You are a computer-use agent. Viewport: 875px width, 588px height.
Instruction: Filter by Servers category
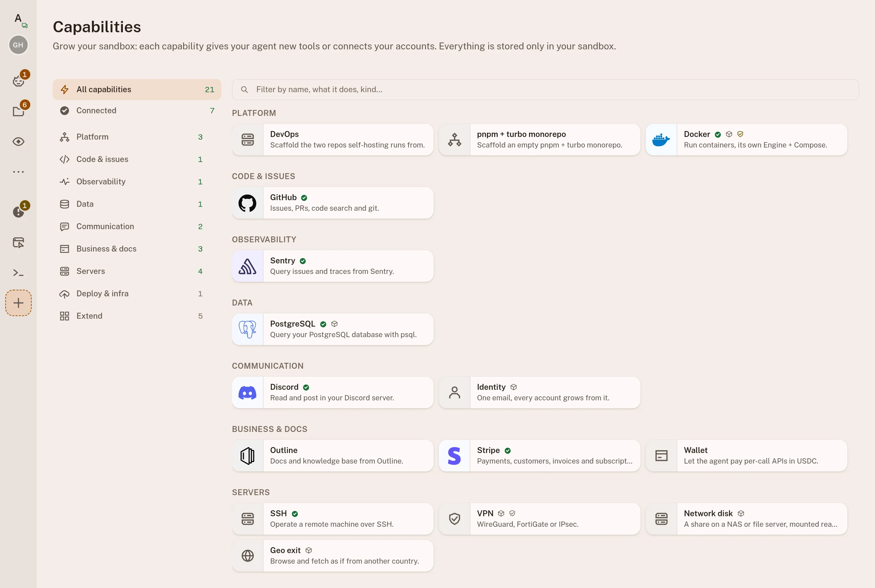(137, 271)
